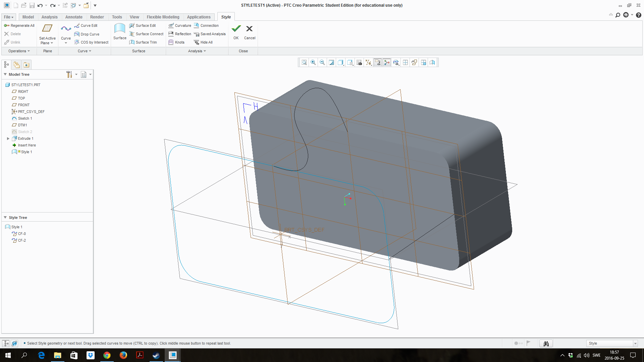Open the Flexible Modeling ribbon tab
644x362 pixels.
(163, 17)
